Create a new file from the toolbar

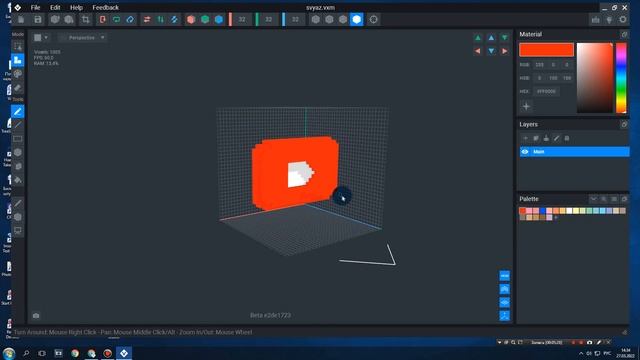21,20
